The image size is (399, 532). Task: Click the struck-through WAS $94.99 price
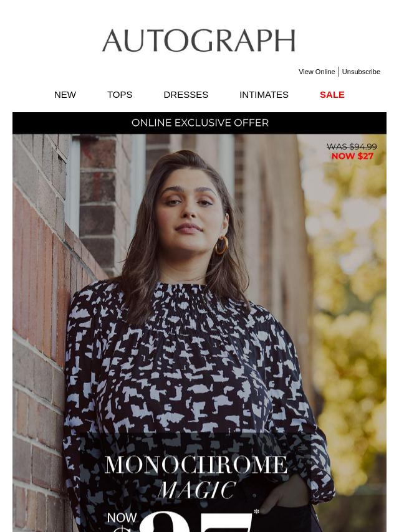pos(352,146)
